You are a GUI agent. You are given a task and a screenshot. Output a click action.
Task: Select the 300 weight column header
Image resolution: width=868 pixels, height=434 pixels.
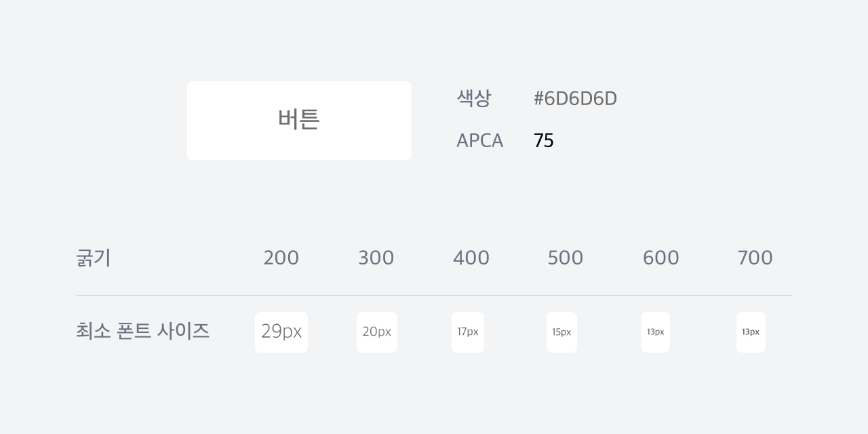click(x=376, y=258)
